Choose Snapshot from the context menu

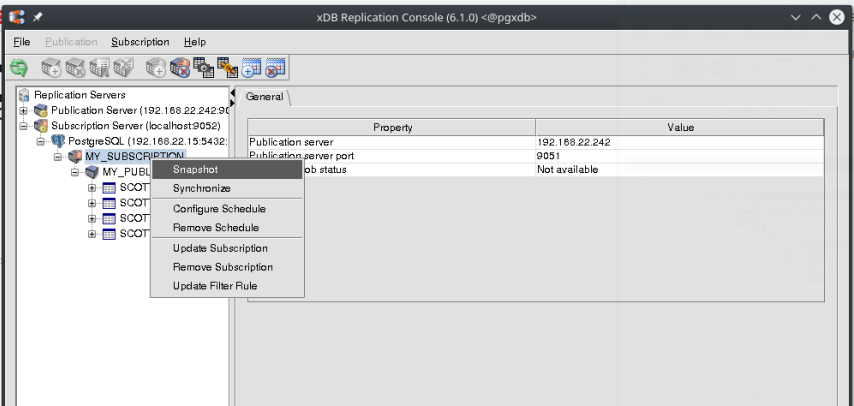227,169
